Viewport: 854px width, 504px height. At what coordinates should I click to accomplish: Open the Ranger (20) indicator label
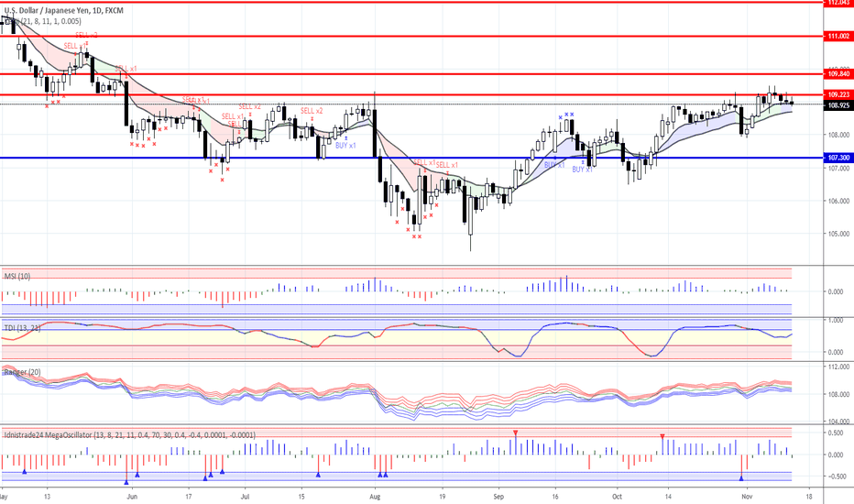click(22, 372)
